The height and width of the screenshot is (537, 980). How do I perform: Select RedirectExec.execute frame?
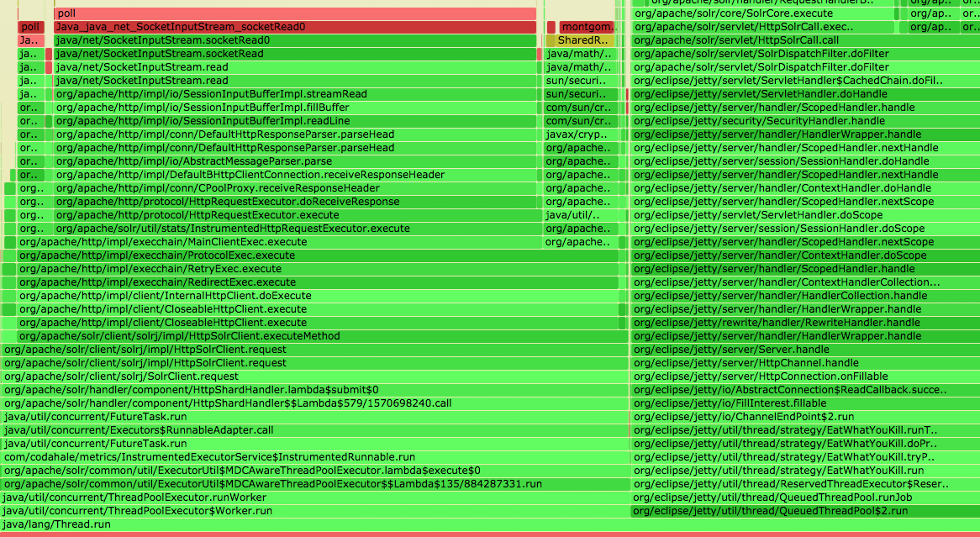pos(318,282)
